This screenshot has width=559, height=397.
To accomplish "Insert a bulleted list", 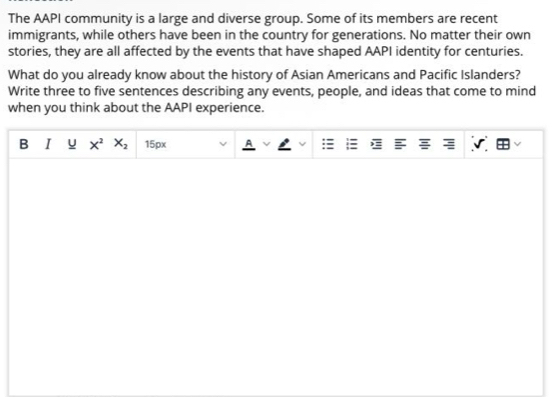I will pyautogui.click(x=328, y=144).
